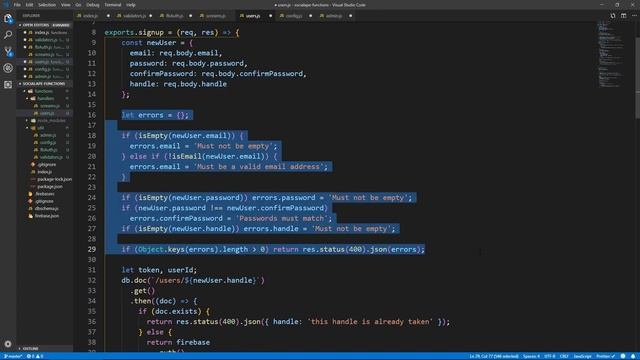The width and height of the screenshot is (640, 360).
Task: Select index.js in Open Editors list
Action: (x=44, y=32)
